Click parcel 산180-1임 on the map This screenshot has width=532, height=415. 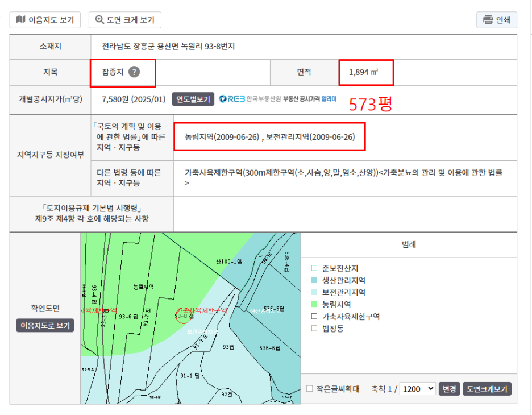point(229,262)
